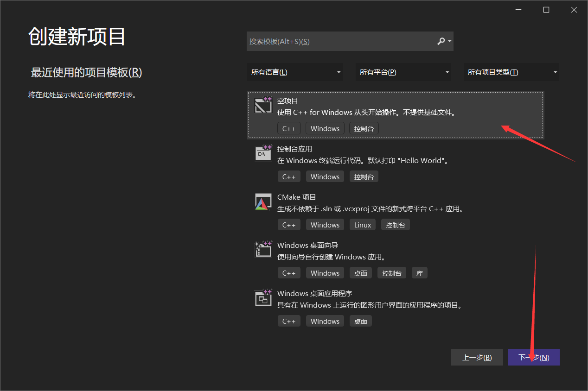Click the Windows Desktop Application (Windows 桌面应用程序) icon

[263, 297]
